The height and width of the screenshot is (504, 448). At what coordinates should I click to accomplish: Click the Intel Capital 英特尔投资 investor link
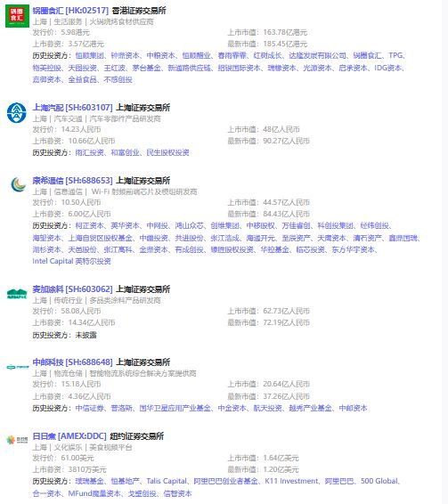click(71, 261)
